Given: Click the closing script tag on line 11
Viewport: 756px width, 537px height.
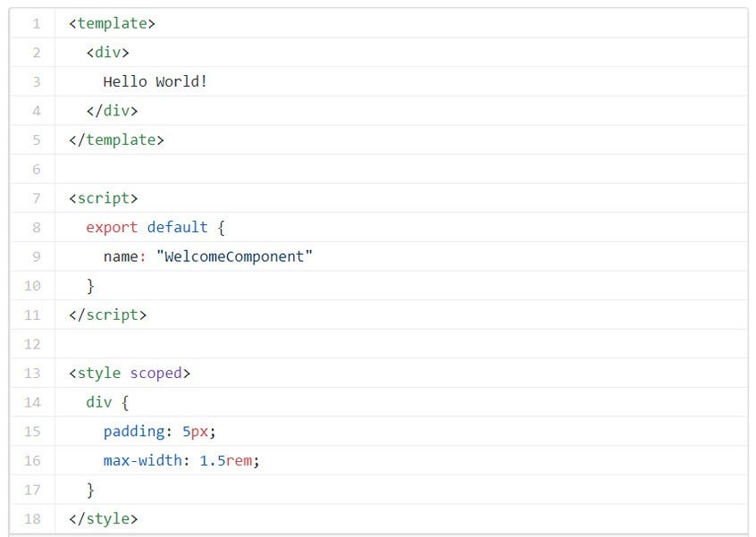Looking at the screenshot, I should [106, 315].
